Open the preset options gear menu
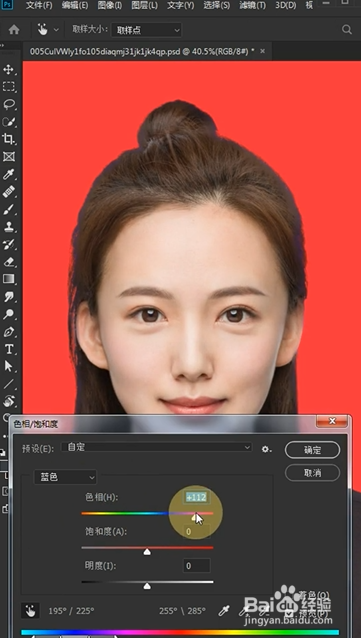 267,449
